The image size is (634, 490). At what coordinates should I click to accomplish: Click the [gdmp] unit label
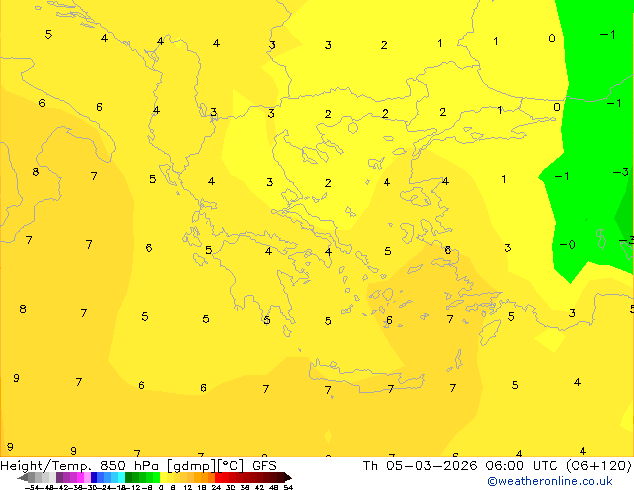[x=192, y=466]
